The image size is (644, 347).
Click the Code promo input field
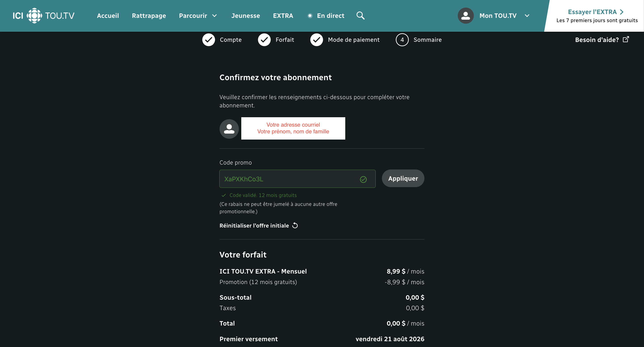297,179
